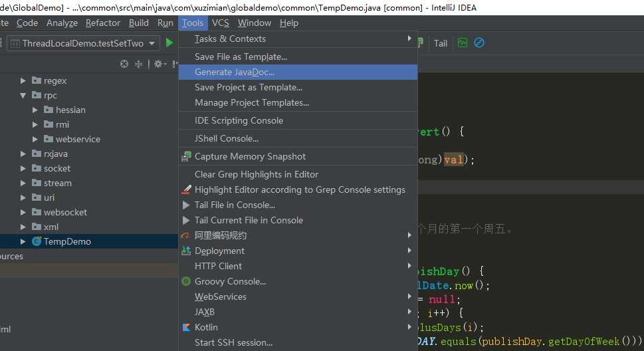Screen dimensions: 644x351
Task: Run the ThreadLocalDemo.testSetTwo configuration
Action: click(x=169, y=43)
